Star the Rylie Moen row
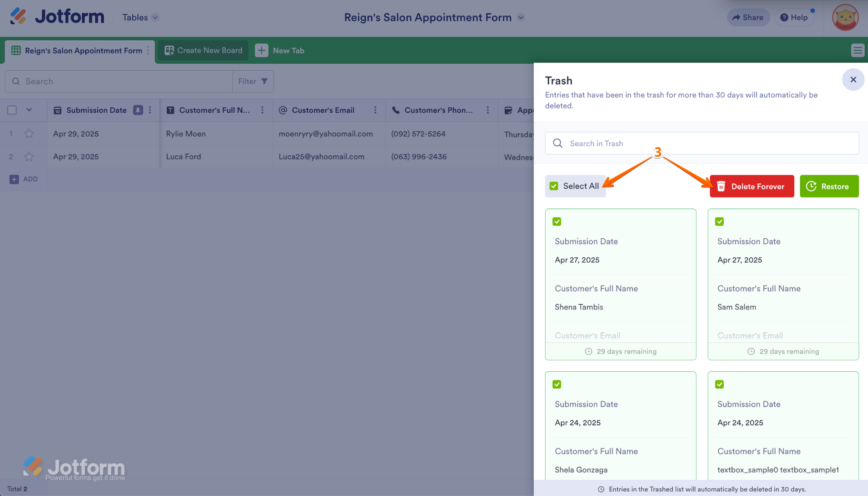868x496 pixels. point(29,133)
